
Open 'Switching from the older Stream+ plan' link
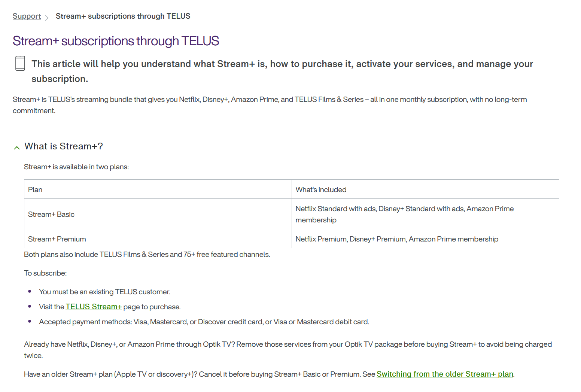click(x=445, y=374)
